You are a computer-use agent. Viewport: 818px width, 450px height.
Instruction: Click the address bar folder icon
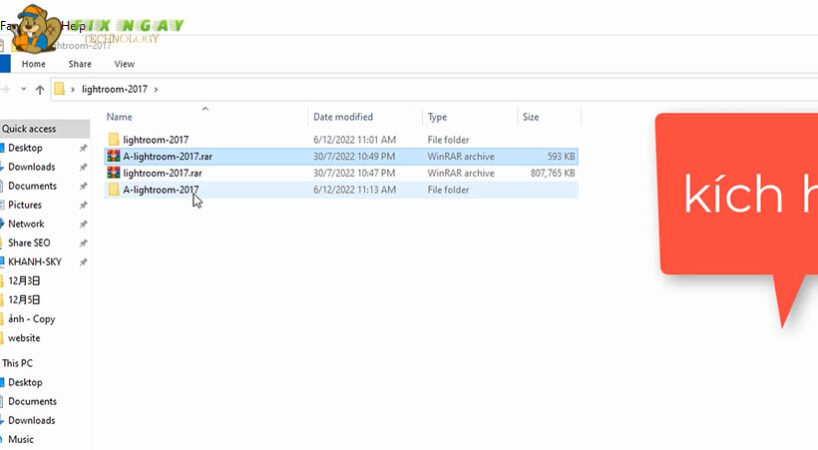pyautogui.click(x=60, y=89)
